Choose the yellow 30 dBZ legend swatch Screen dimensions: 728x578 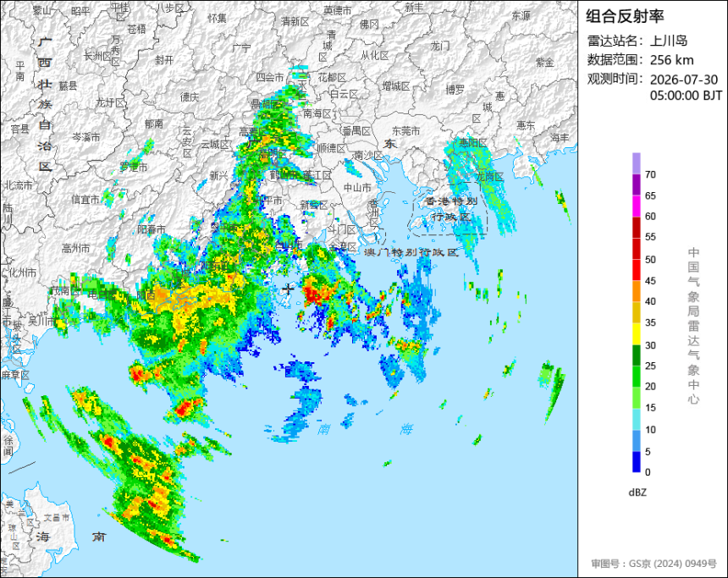pyautogui.click(x=636, y=333)
